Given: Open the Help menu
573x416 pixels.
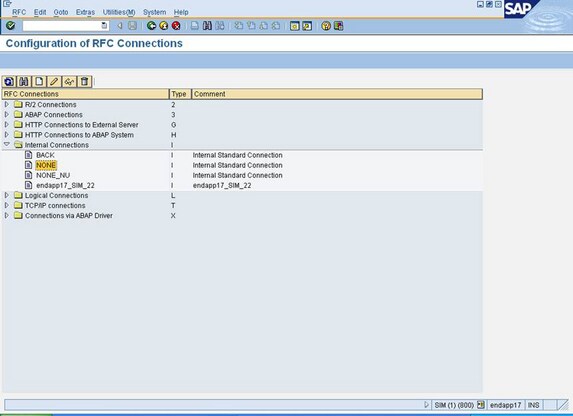Looking at the screenshot, I should (x=181, y=12).
